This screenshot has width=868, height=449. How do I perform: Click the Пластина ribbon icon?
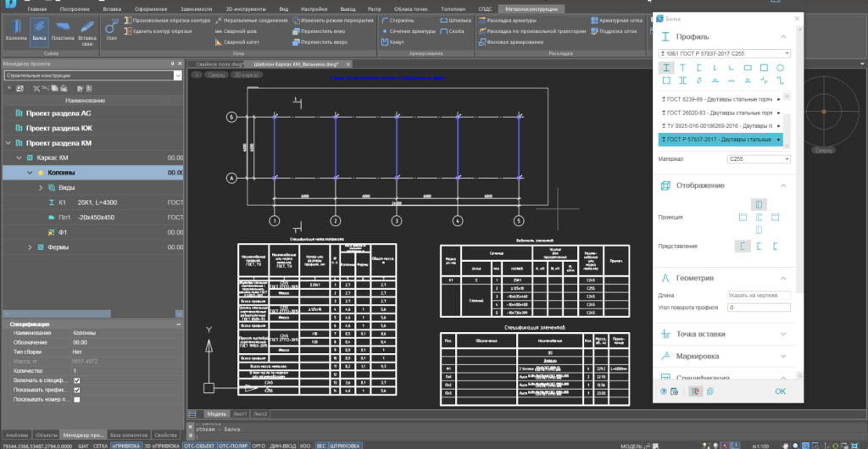62,29
